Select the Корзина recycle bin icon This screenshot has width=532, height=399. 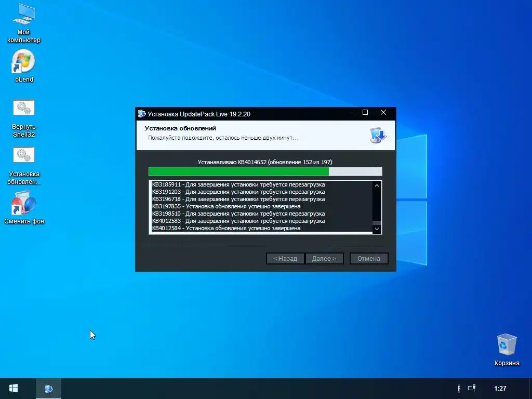[x=507, y=350]
